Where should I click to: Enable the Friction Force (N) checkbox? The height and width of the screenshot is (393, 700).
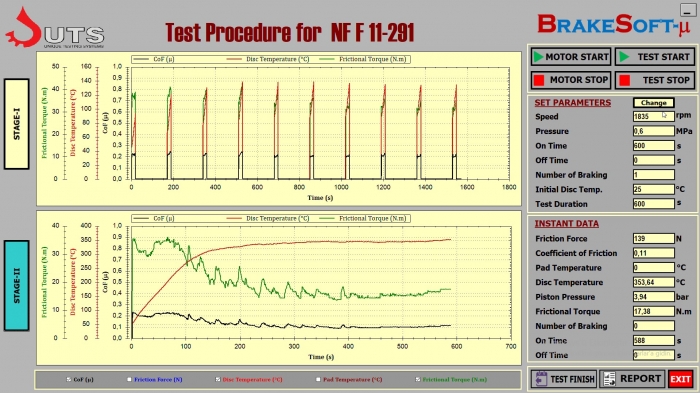coord(129,379)
